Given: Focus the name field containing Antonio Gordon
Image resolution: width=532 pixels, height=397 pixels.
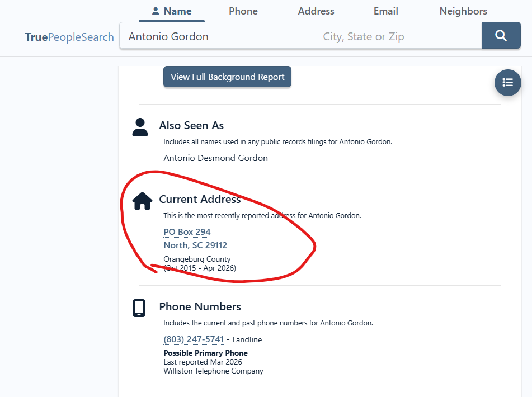Looking at the screenshot, I should point(218,36).
